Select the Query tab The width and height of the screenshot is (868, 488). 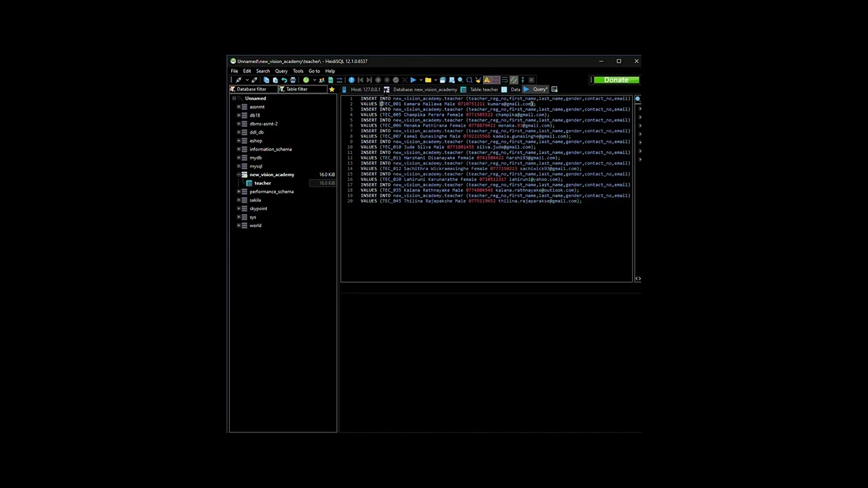536,89
